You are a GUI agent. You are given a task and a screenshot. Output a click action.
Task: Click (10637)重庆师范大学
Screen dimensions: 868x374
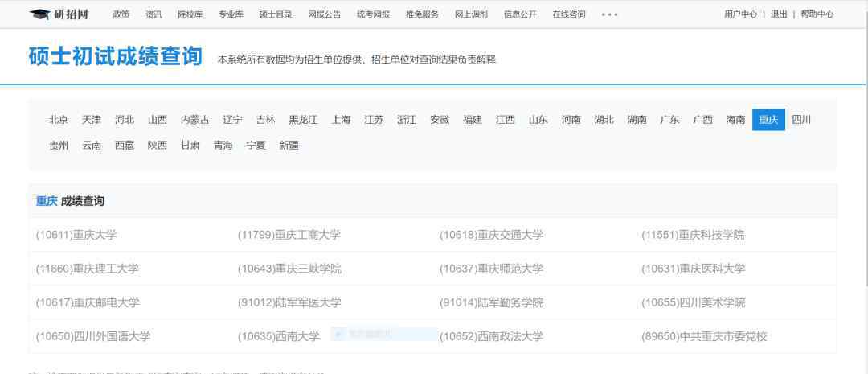pyautogui.click(x=492, y=269)
